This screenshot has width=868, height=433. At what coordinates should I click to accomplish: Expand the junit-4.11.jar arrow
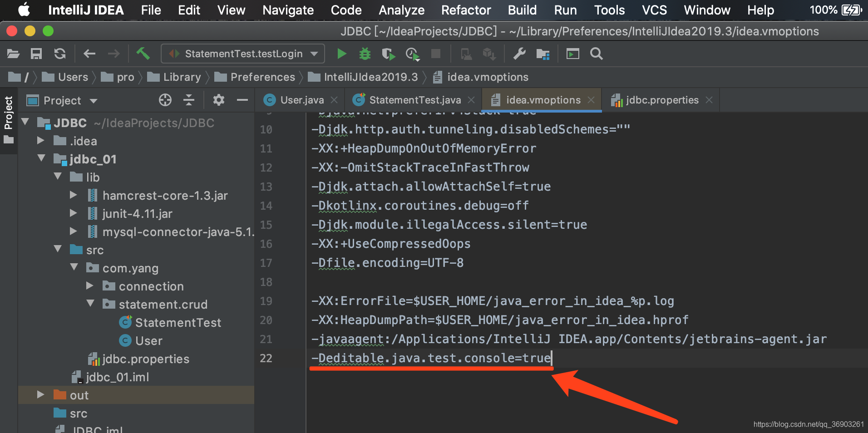(74, 213)
